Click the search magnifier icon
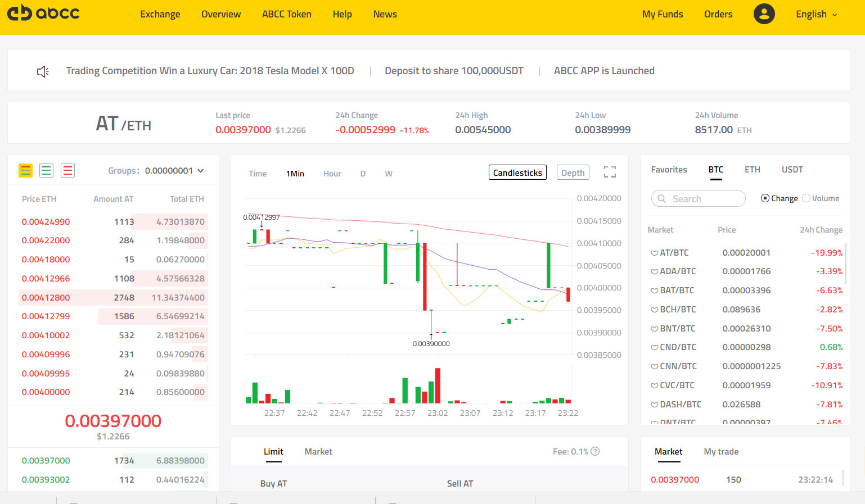The height and width of the screenshot is (504, 865). coord(662,199)
